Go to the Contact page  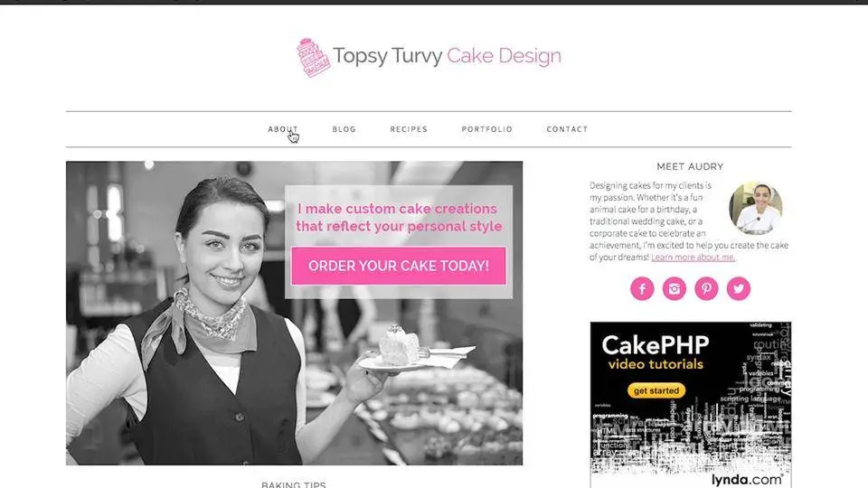point(567,129)
